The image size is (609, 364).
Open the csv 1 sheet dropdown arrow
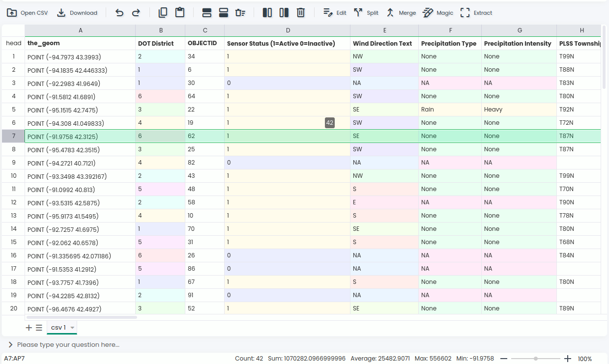coord(72,328)
